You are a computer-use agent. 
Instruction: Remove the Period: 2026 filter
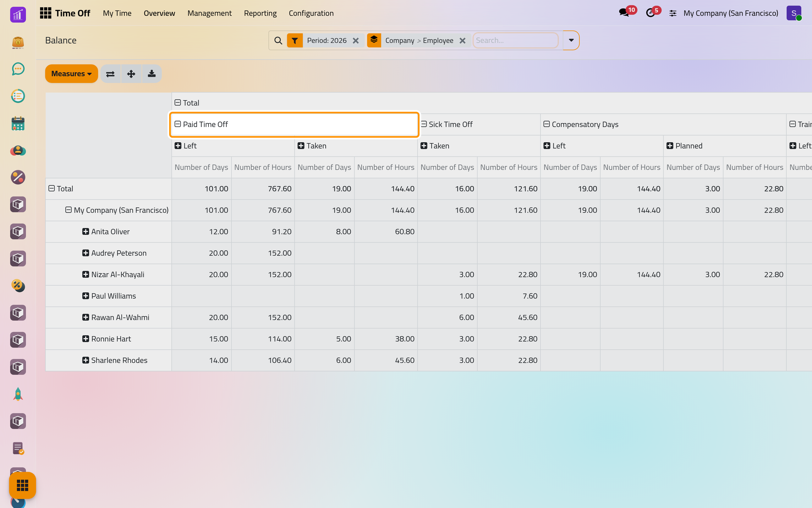[356, 41]
